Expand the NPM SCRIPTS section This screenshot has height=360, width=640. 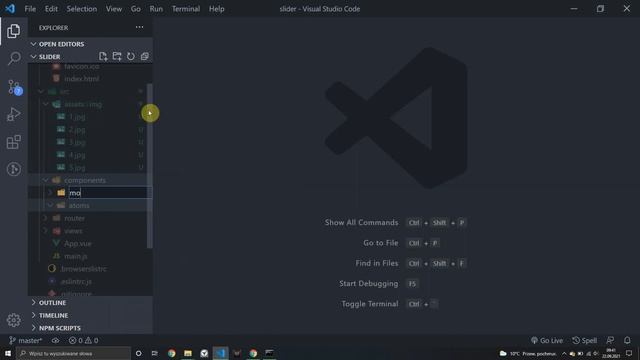click(90, 328)
